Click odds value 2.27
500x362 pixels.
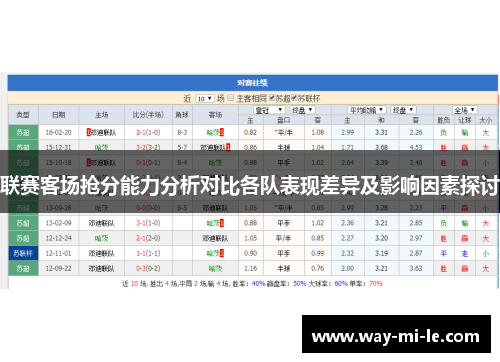coord(347,238)
